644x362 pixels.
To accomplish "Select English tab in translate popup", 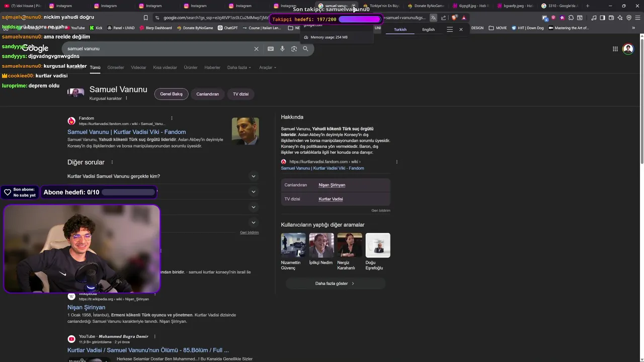I will 428,29.
